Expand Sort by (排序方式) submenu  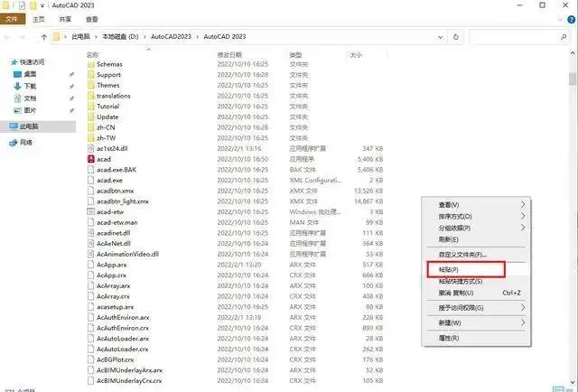(523, 216)
